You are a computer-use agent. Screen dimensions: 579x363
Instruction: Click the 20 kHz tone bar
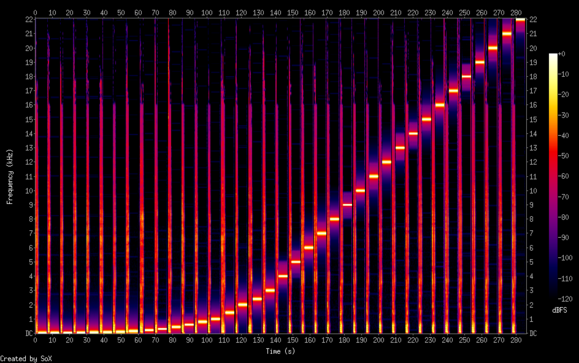[493, 48]
